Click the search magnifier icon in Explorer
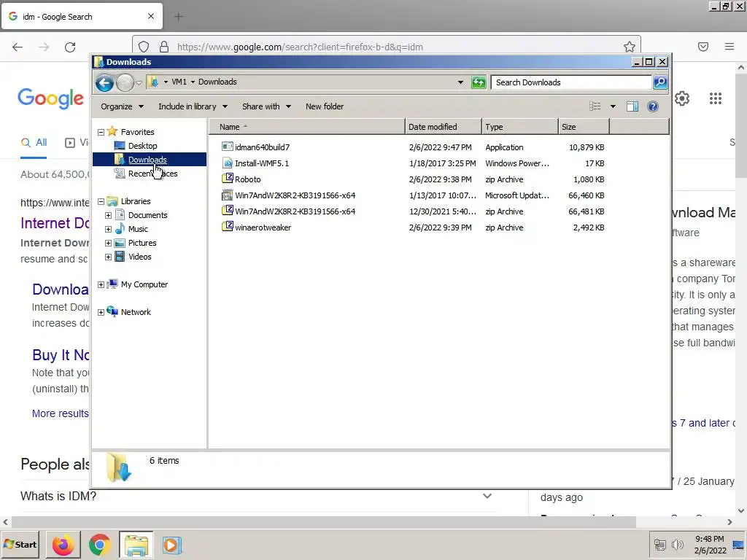The height and width of the screenshot is (560, 747). click(x=660, y=82)
